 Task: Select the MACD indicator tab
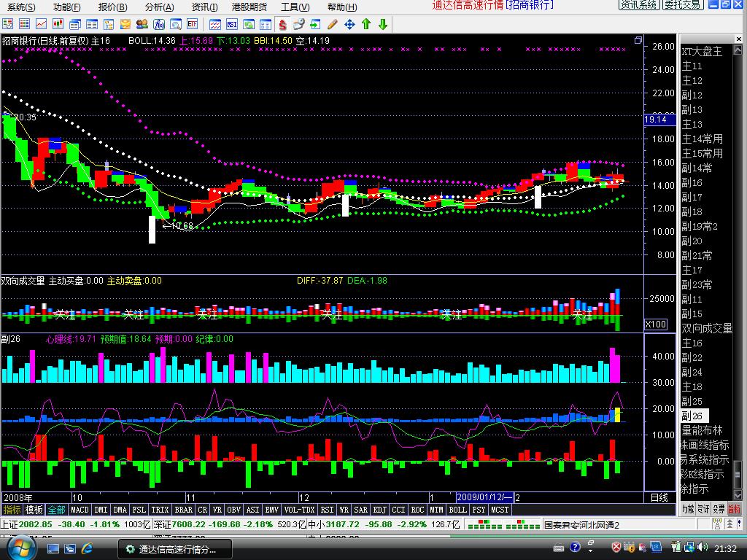coord(80,510)
